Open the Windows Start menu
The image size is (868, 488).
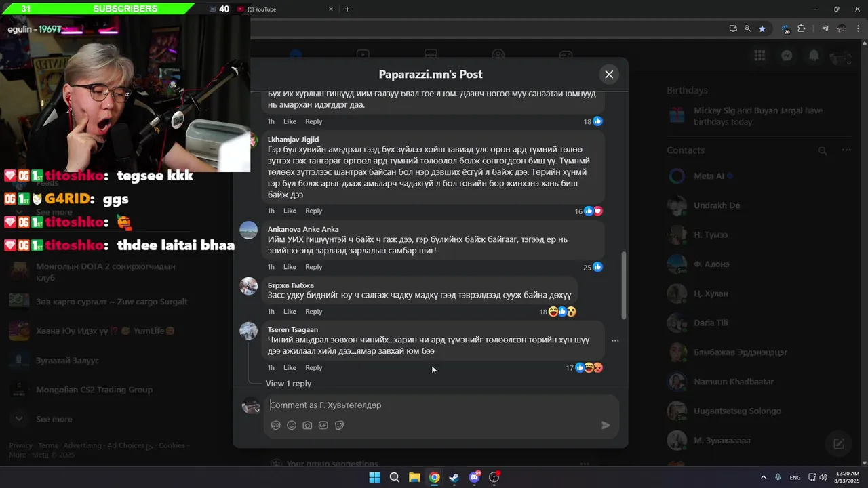(374, 477)
